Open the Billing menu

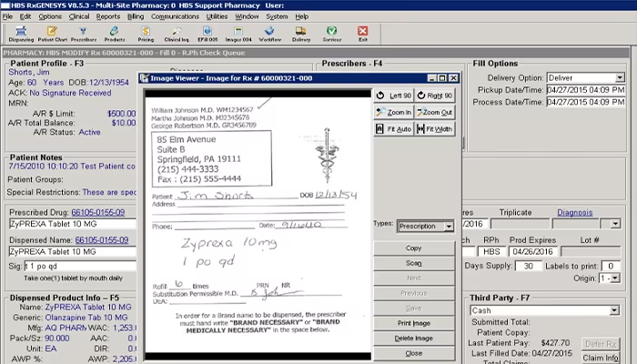pyautogui.click(x=136, y=16)
